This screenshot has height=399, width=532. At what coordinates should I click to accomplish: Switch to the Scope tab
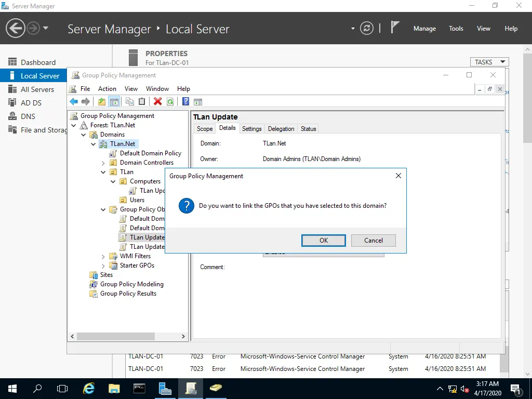205,129
